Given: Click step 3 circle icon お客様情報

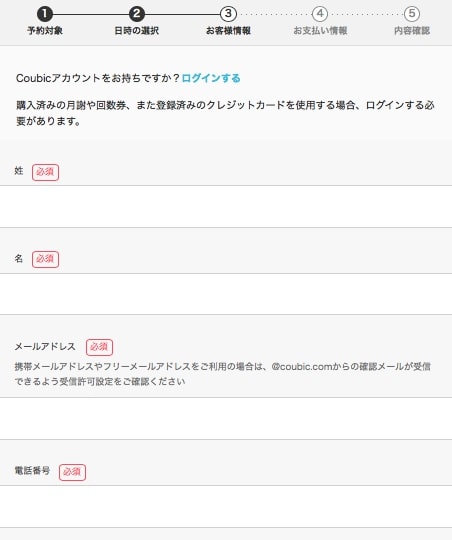Looking at the screenshot, I should (228, 14).
